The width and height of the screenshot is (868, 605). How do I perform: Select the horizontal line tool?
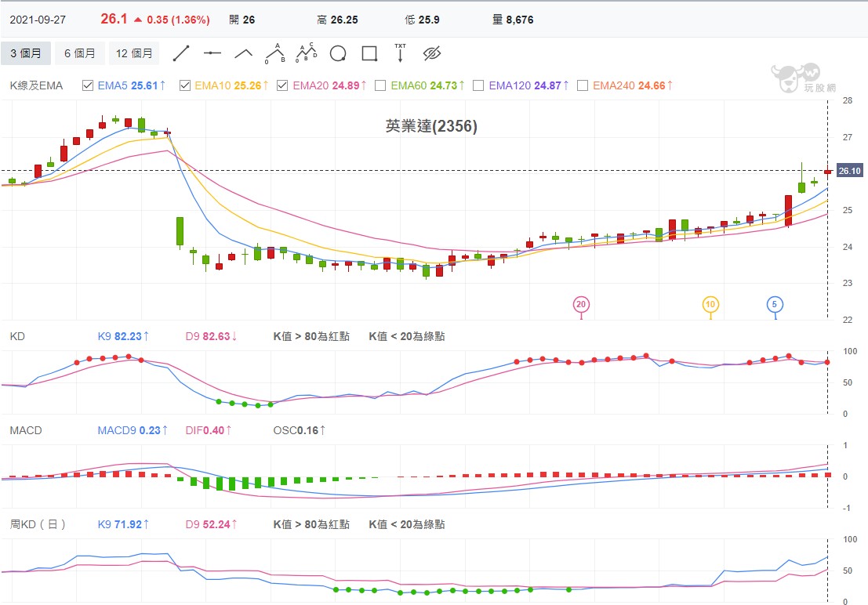[212, 54]
